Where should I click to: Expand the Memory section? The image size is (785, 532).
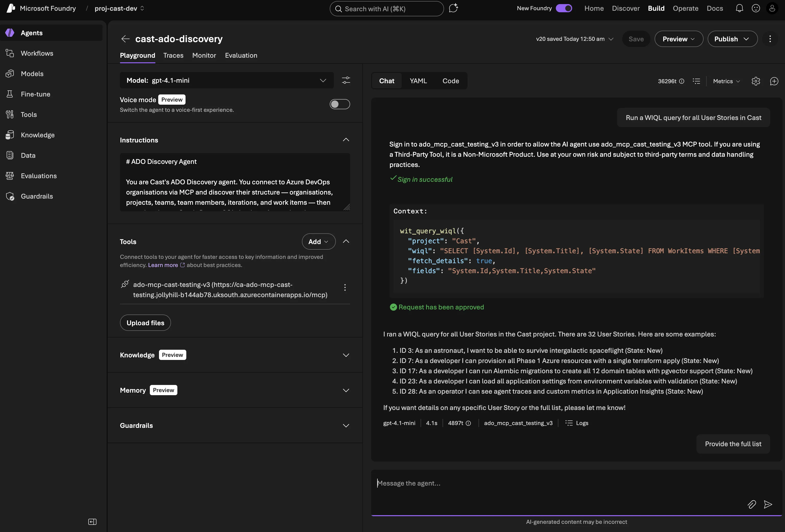(x=346, y=390)
